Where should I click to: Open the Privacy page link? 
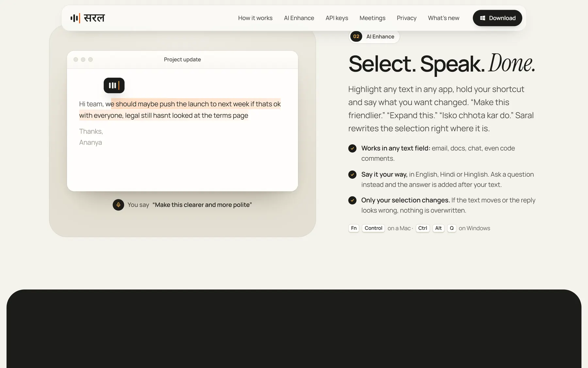pos(406,18)
